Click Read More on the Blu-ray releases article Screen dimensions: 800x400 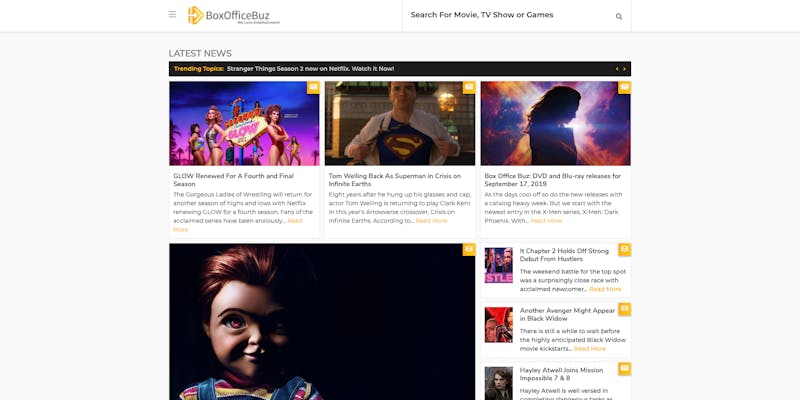pos(546,221)
